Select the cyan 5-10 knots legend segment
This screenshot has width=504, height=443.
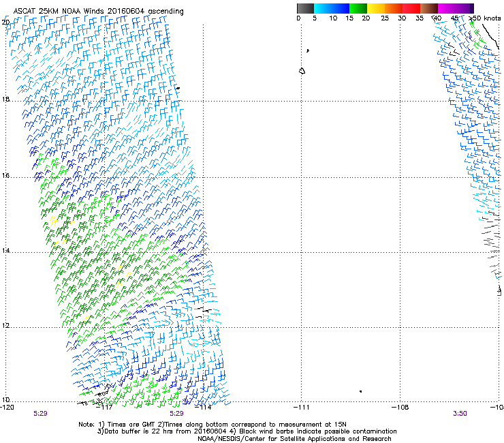pos(323,8)
